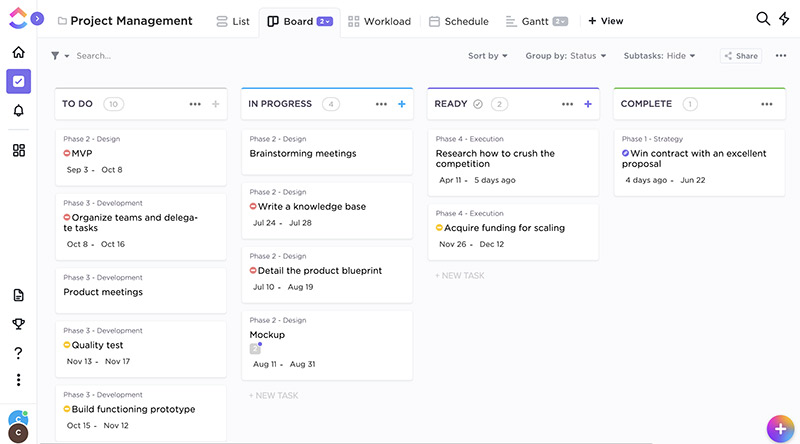Open notifications bell in sidebar
Viewport: 800px width, 444px height.
(18, 111)
